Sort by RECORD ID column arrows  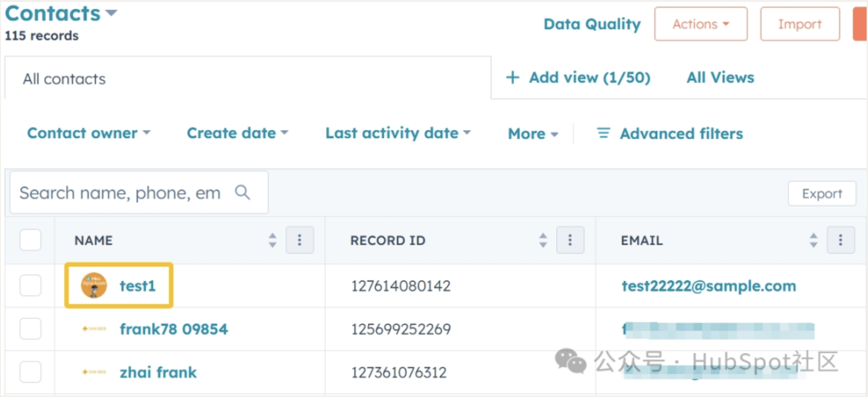[x=543, y=240]
